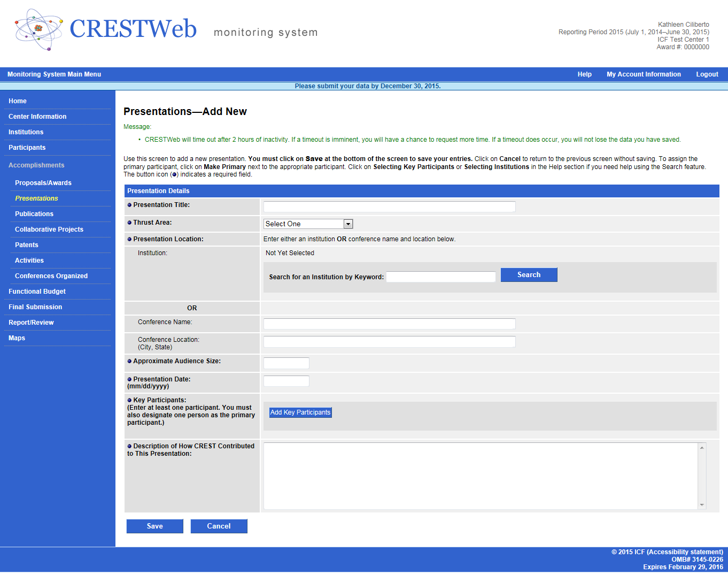The width and height of the screenshot is (728, 574).
Task: Open Institutions in the sidebar
Action: point(26,132)
